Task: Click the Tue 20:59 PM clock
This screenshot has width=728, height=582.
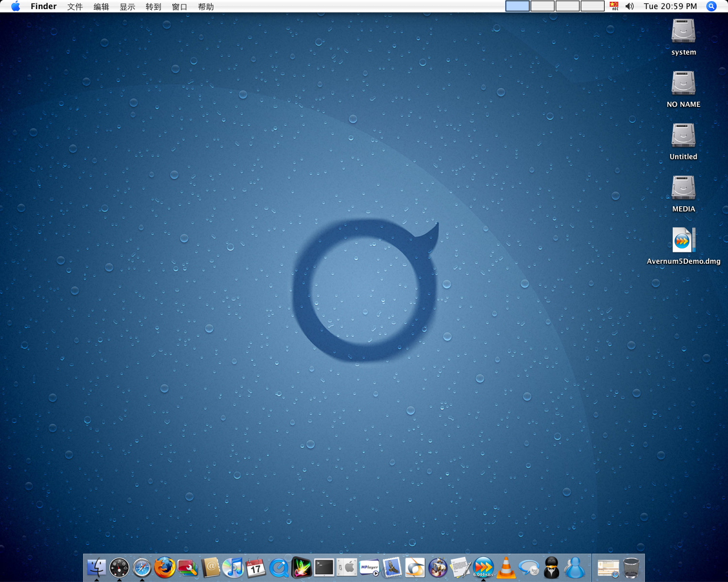Action: [x=671, y=6]
